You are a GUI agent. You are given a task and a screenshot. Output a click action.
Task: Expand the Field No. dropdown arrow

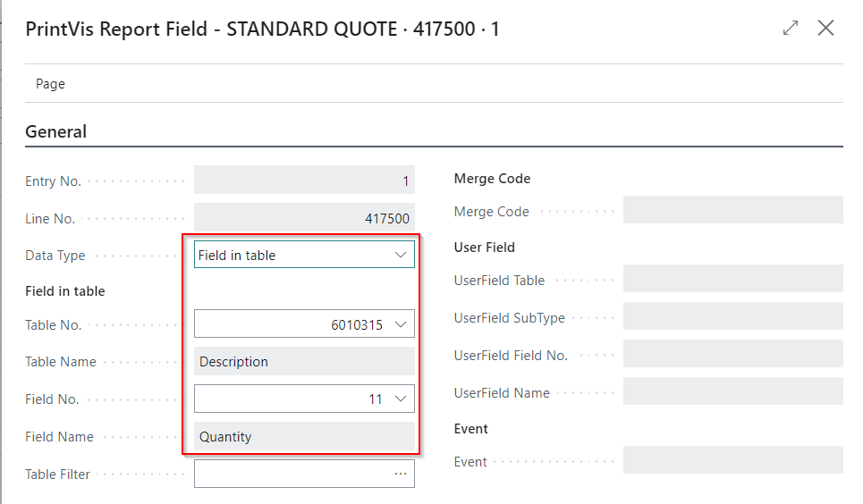click(x=401, y=399)
